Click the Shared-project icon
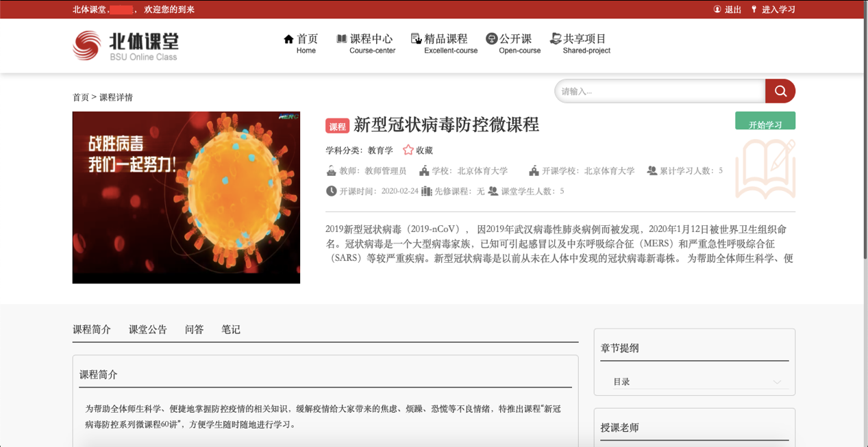Image resolution: width=868 pixels, height=447 pixels. pyautogui.click(x=555, y=39)
